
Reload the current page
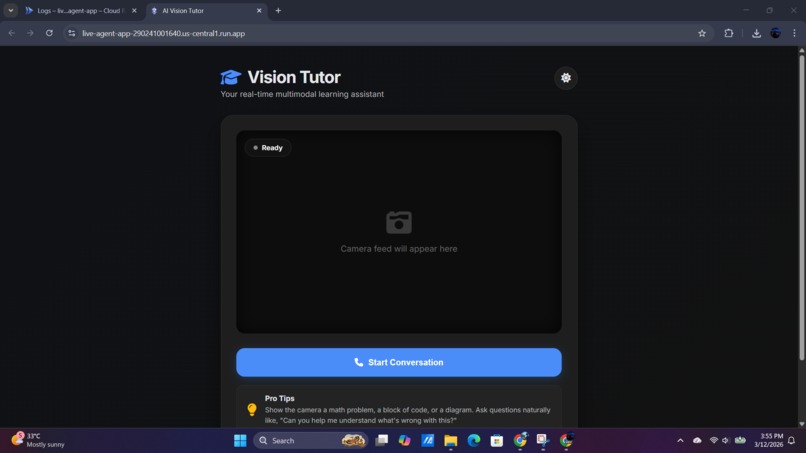[x=49, y=33]
